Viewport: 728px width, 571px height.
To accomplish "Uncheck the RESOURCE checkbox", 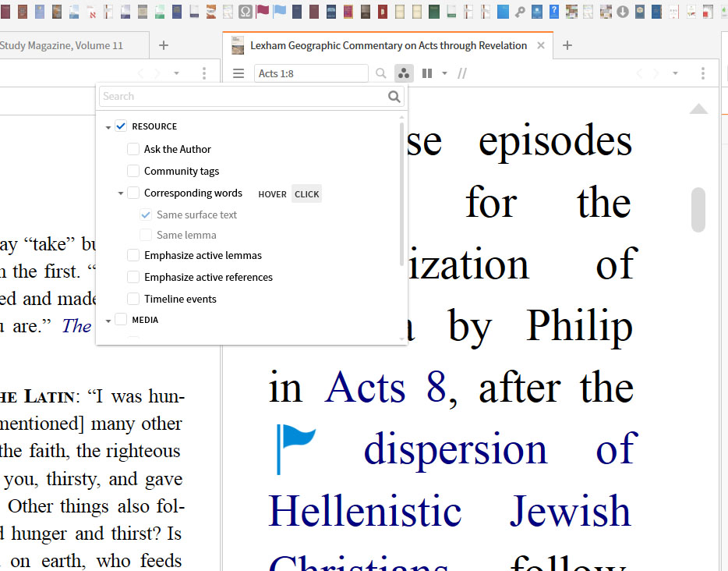I will pos(121,126).
